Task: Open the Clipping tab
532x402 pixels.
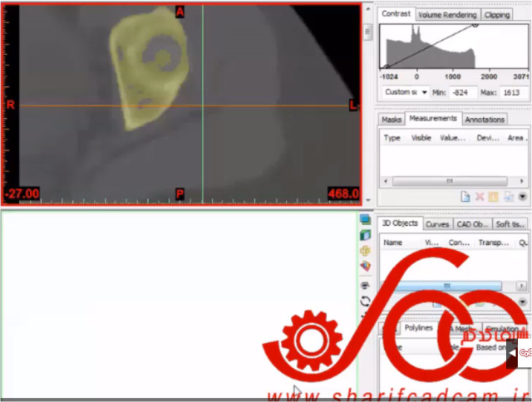Action: (497, 15)
